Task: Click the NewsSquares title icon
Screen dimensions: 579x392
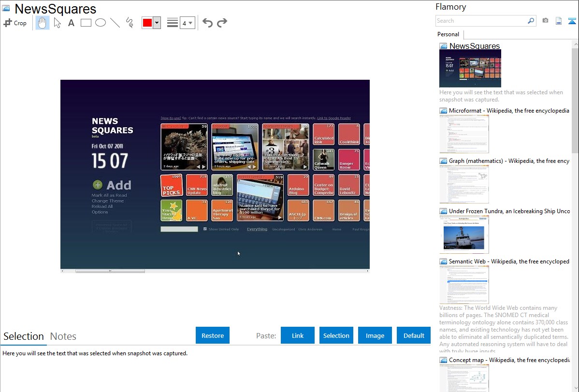Action: [6, 9]
